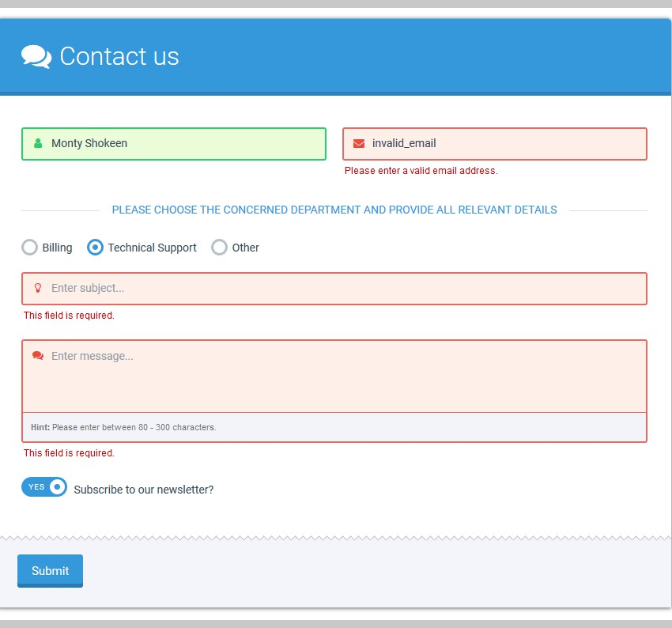672x628 pixels.
Task: Click into the Enter subject field
Action: (334, 289)
